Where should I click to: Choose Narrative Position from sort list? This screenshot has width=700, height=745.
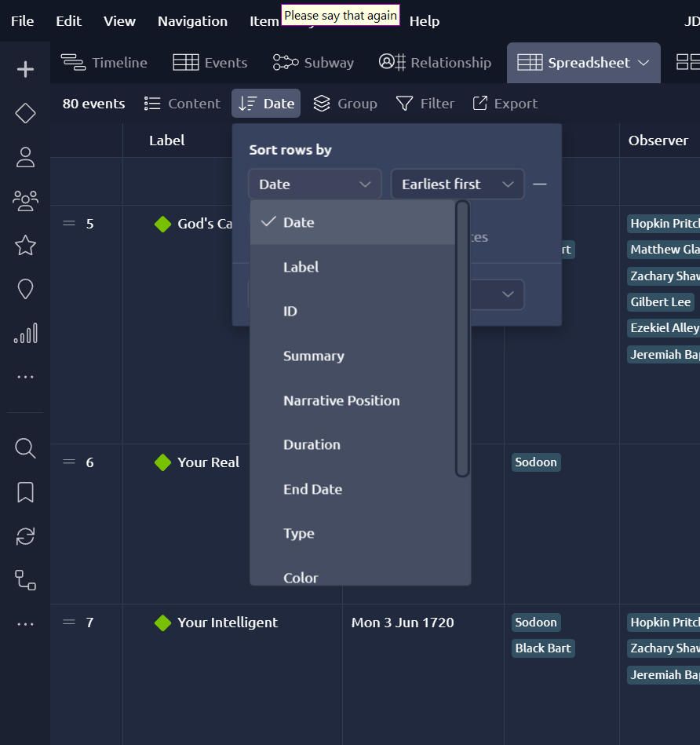coord(341,400)
